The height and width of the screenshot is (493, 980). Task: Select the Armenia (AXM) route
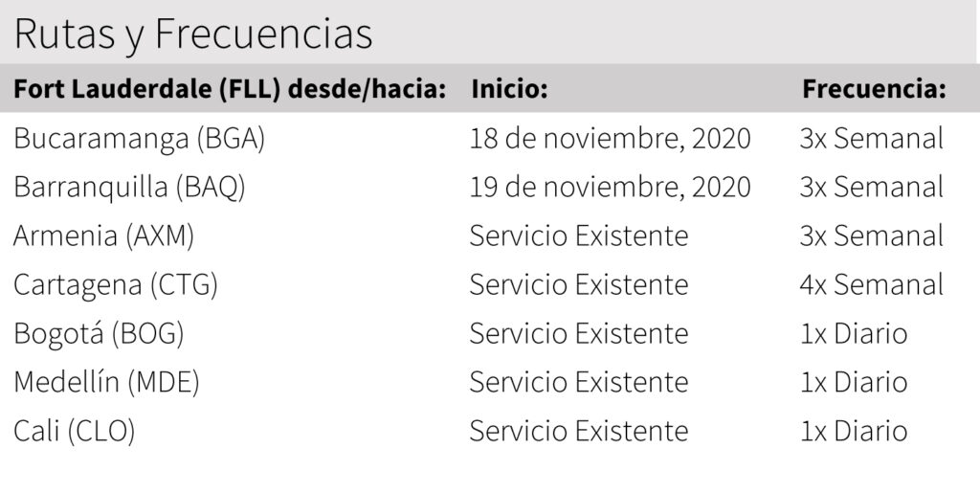click(110, 235)
